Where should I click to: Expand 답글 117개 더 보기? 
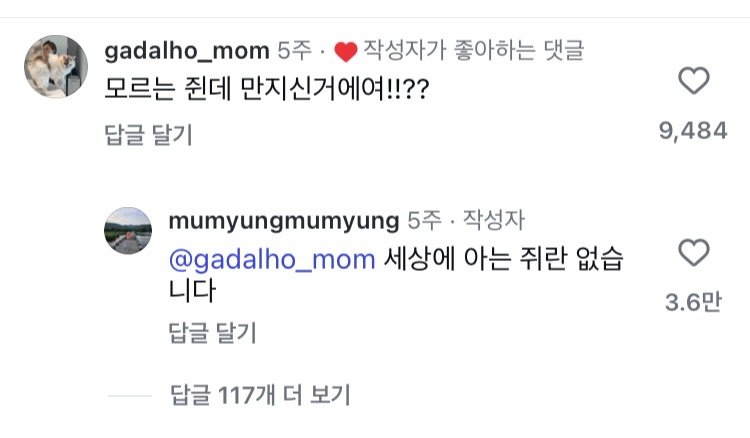tap(258, 396)
